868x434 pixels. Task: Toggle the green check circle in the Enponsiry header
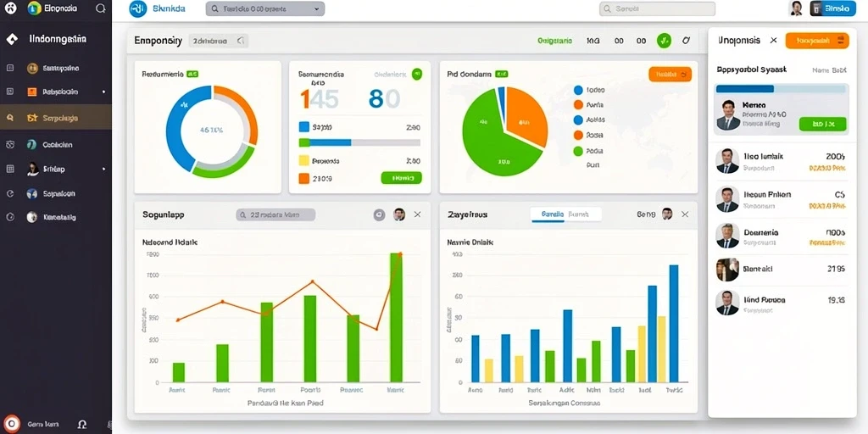pyautogui.click(x=664, y=41)
